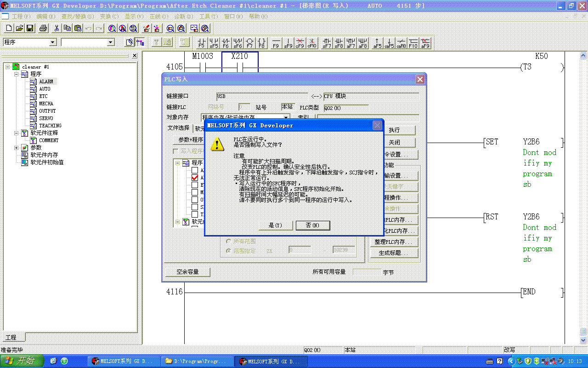Image resolution: width=588 pixels, height=368 pixels.
Task: Click the Save project floppy disk icon
Action: pyautogui.click(x=30, y=28)
